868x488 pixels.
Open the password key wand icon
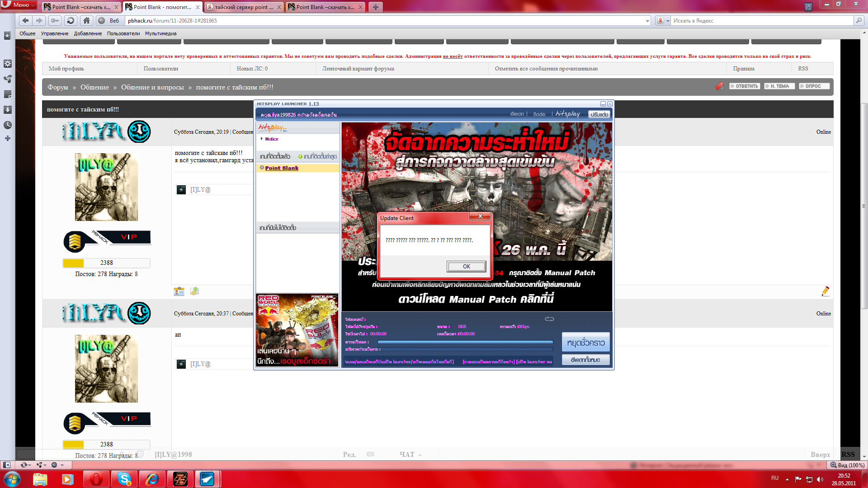(x=55, y=21)
